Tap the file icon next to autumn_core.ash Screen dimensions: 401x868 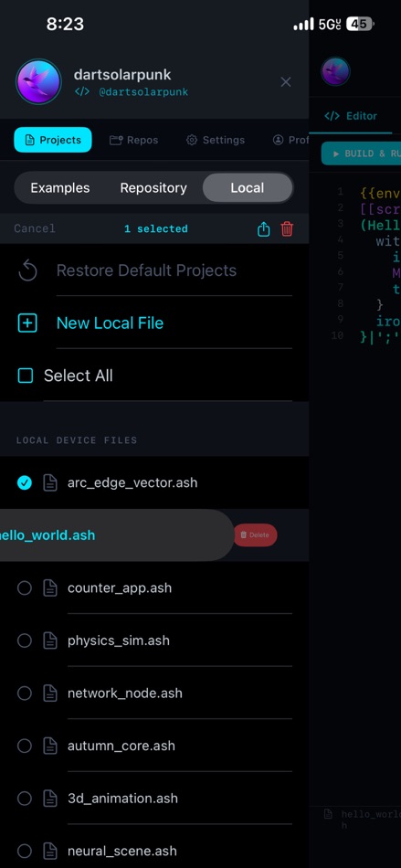pos(50,746)
